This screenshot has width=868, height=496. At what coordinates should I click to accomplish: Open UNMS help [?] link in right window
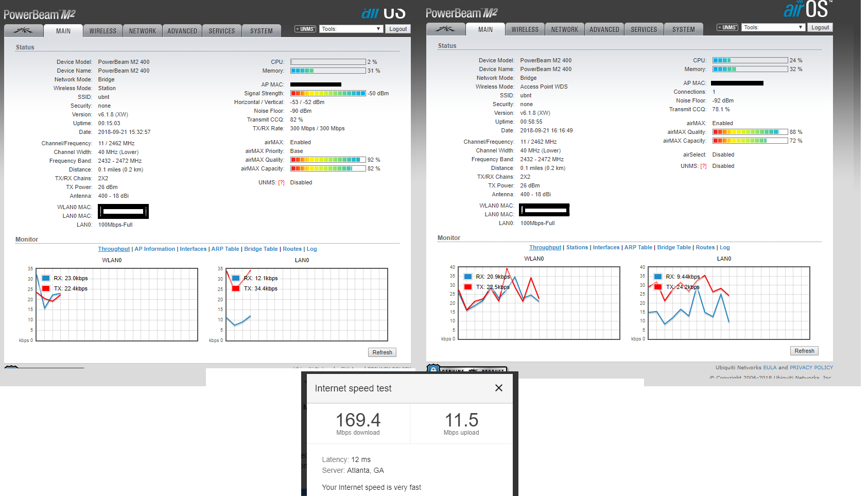[x=703, y=166]
